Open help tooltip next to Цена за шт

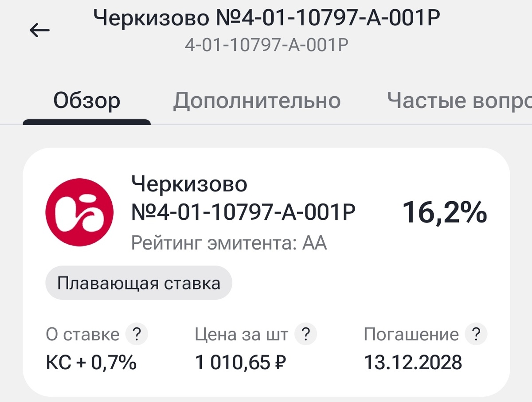pyautogui.click(x=305, y=334)
